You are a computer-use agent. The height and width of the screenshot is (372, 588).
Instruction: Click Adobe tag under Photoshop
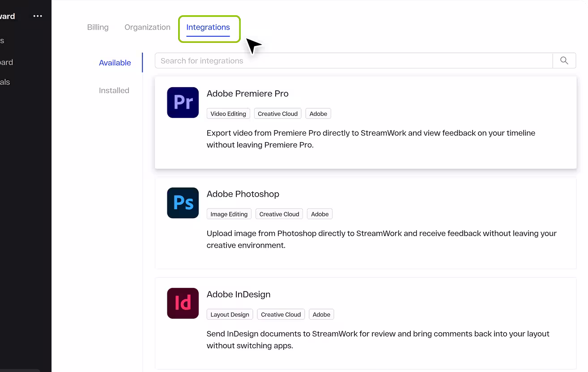coord(320,214)
